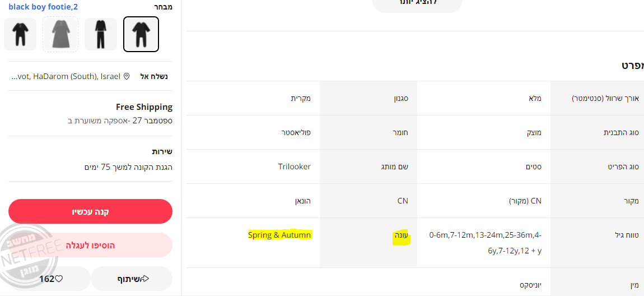The height and width of the screenshot is (296, 644).
Task: Click the heart icon showing 162 likes
Action: click(x=58, y=279)
